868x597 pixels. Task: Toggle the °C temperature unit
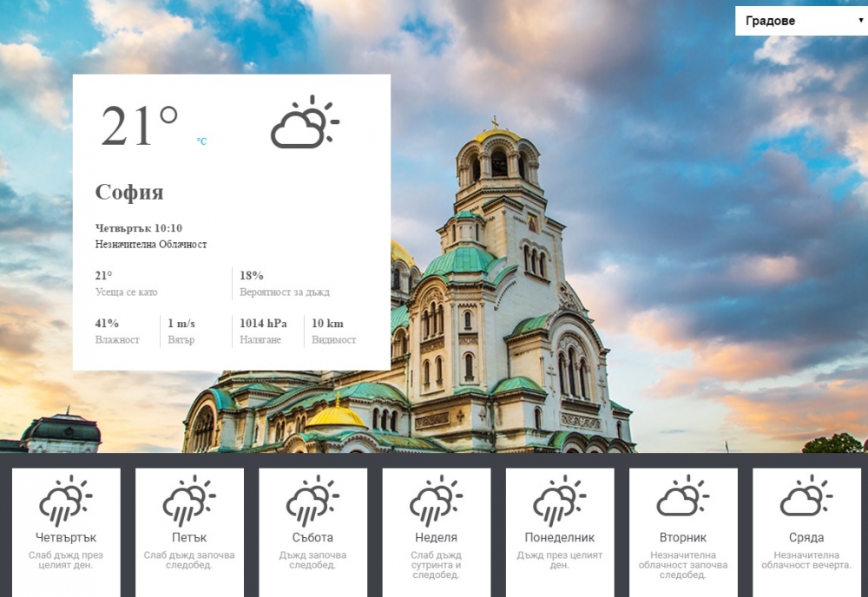[201, 141]
